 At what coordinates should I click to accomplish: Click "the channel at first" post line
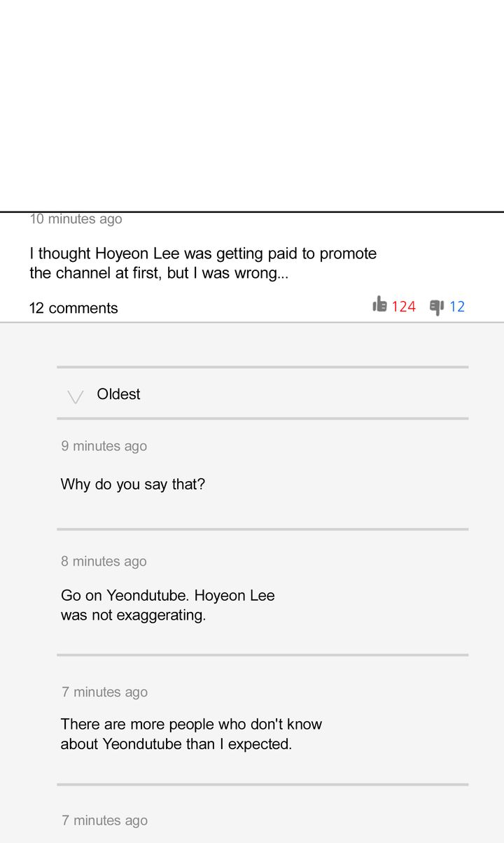tap(159, 273)
